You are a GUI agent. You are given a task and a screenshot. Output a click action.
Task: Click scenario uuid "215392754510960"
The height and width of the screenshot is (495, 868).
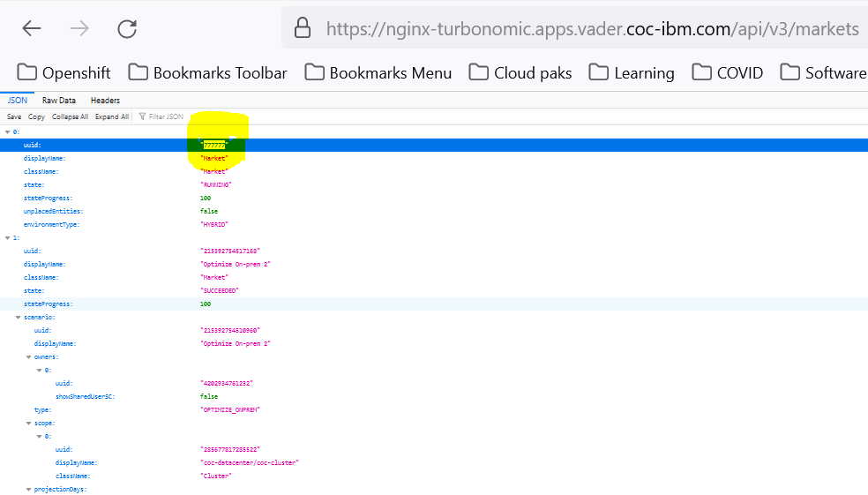(229, 331)
